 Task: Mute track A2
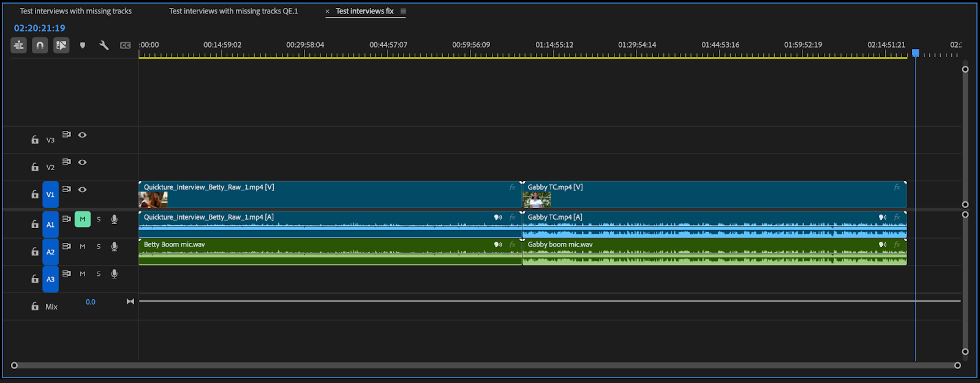(83, 247)
